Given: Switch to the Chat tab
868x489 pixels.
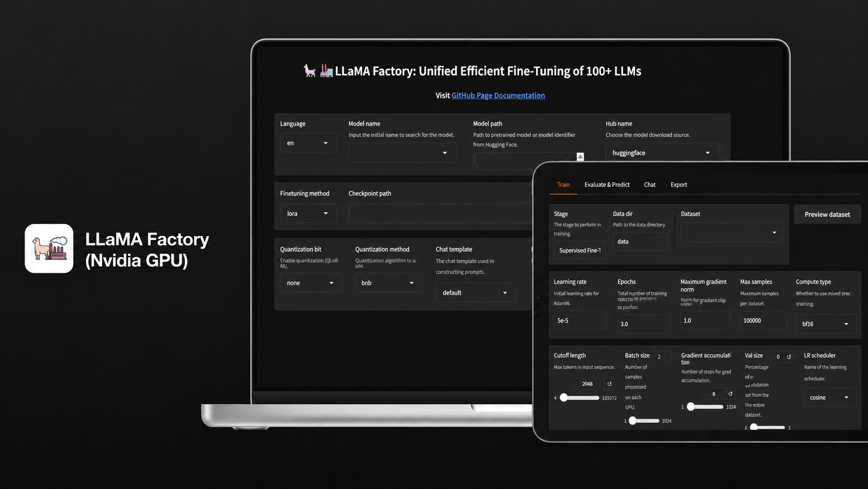Looking at the screenshot, I should coord(649,185).
